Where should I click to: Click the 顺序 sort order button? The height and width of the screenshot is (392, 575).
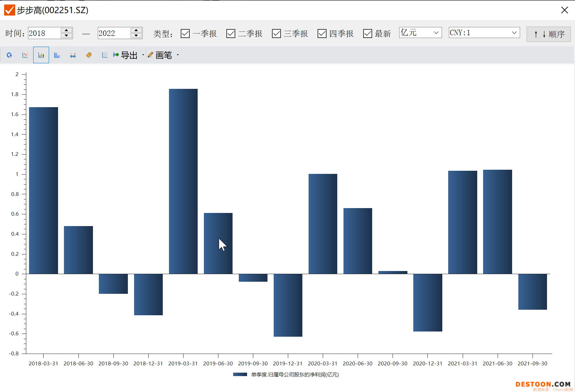pyautogui.click(x=548, y=34)
